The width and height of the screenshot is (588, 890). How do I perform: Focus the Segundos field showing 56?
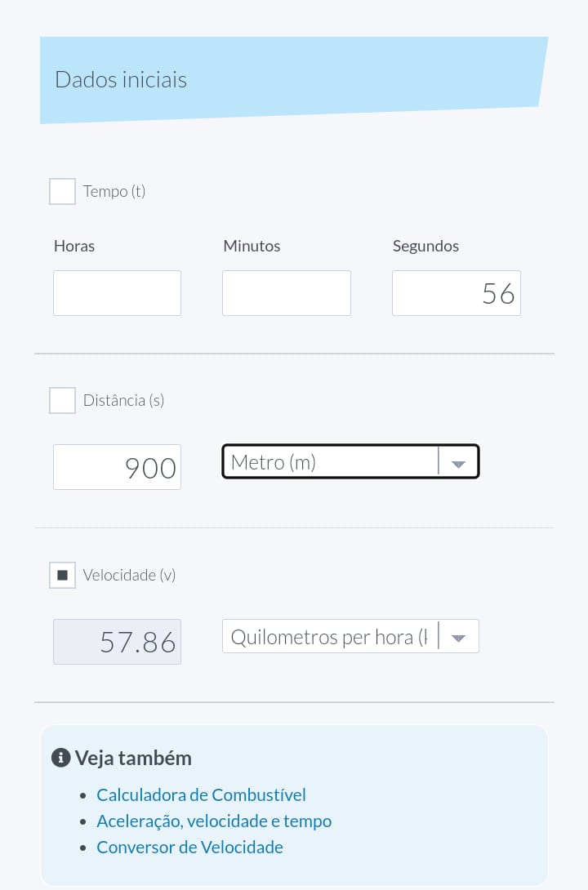(x=456, y=293)
